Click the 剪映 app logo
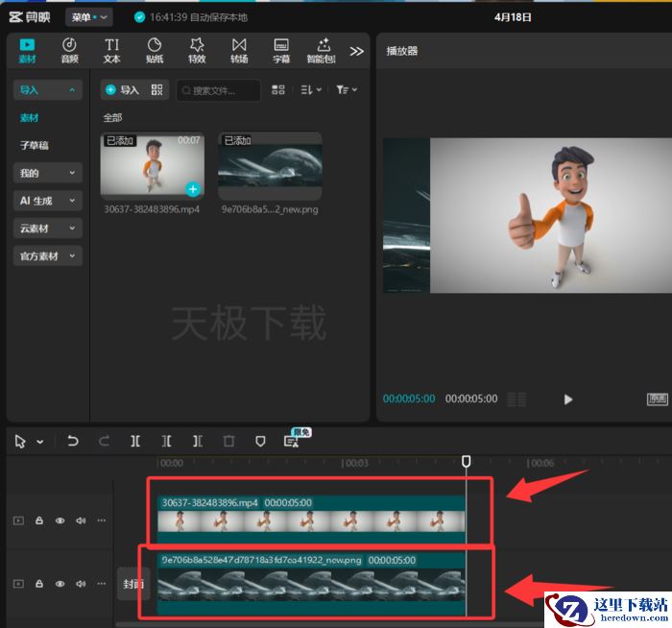 (x=30, y=17)
